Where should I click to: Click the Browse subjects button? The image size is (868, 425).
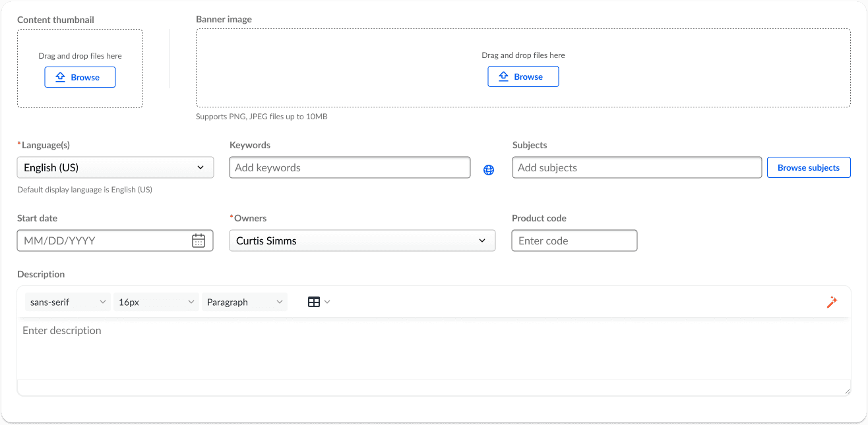pyautogui.click(x=808, y=167)
